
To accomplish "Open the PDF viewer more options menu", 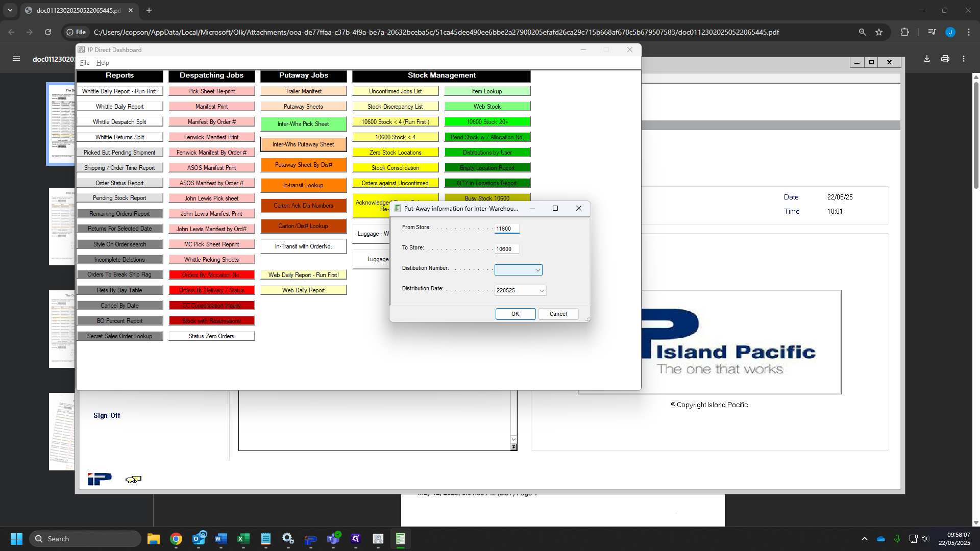I will point(964,59).
